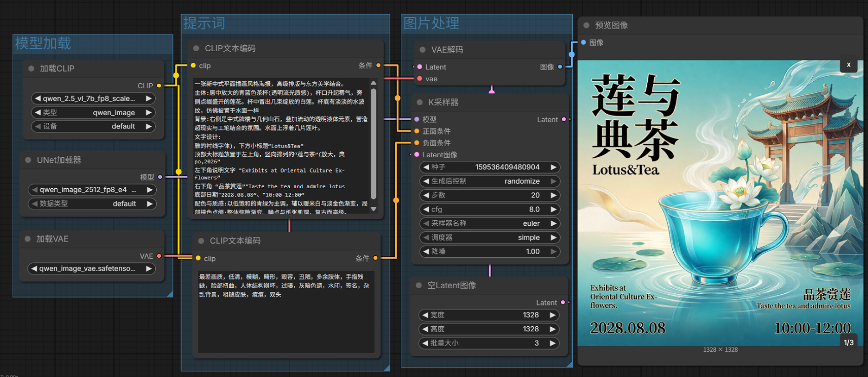Screen dimensions: 868x377
Task: Open the qwen_image_vae.safetensors dropdown
Action: tap(92, 268)
